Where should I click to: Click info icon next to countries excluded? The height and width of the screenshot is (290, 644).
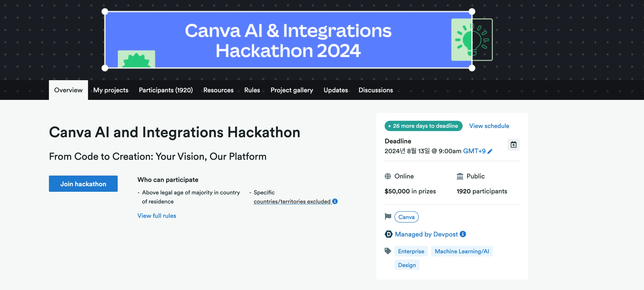pos(335,201)
